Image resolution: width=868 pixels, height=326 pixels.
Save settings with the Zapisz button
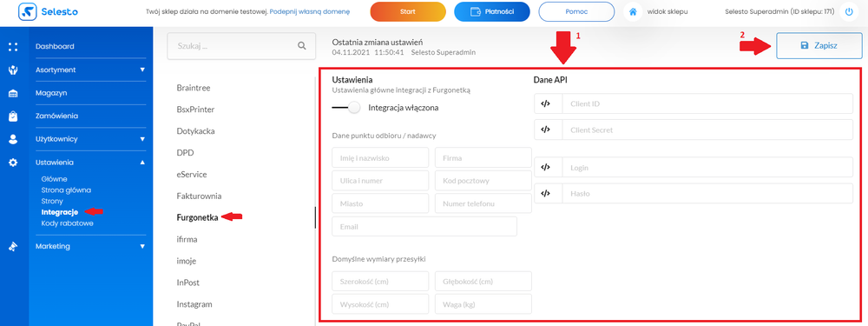click(819, 45)
